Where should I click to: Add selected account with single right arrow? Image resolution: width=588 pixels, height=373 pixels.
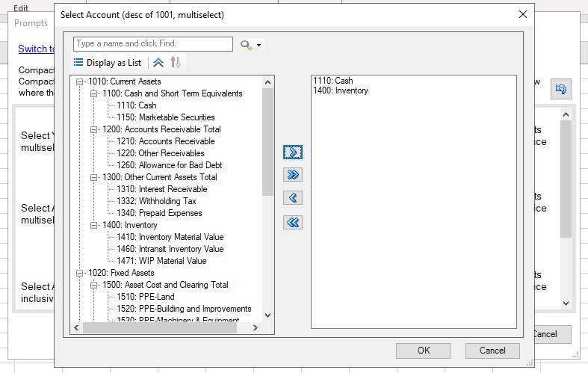click(x=292, y=152)
